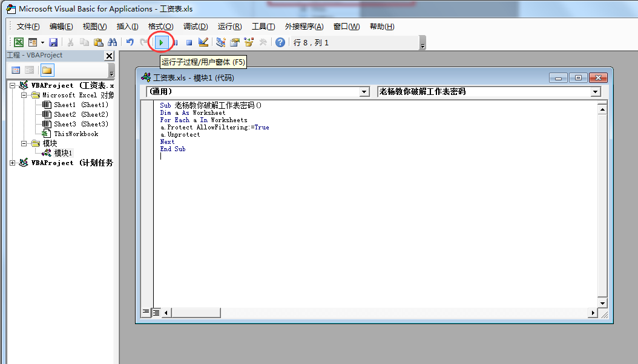Open the 视图(V) menu

coord(94,27)
